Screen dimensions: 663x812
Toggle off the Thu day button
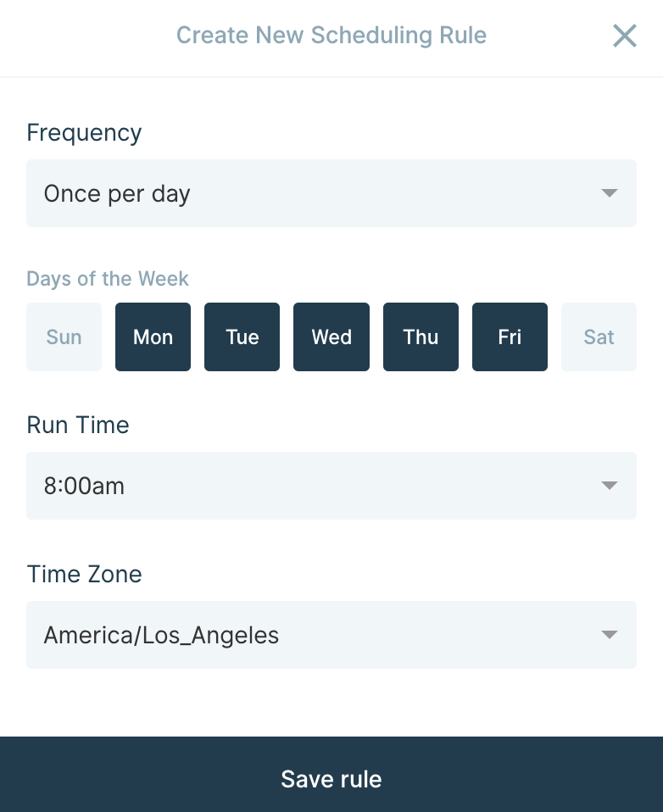(x=421, y=336)
